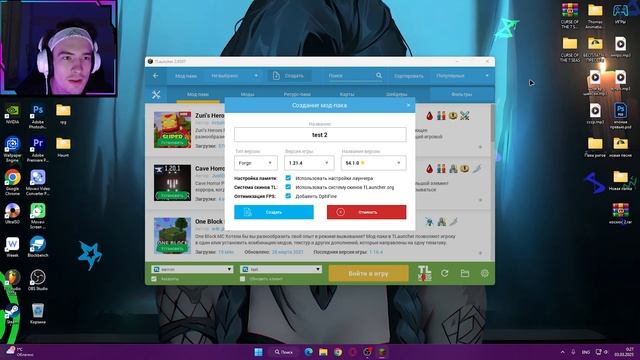Open the Не выбрано modpack dropdown
Screen dimensions: 640x360
pyautogui.click(x=234, y=76)
